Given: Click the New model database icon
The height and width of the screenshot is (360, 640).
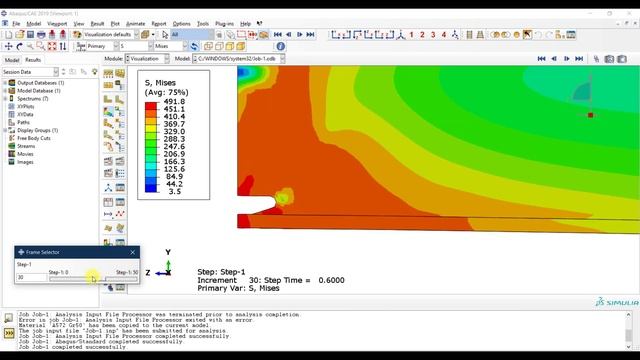Looking at the screenshot, I should click(x=9, y=35).
